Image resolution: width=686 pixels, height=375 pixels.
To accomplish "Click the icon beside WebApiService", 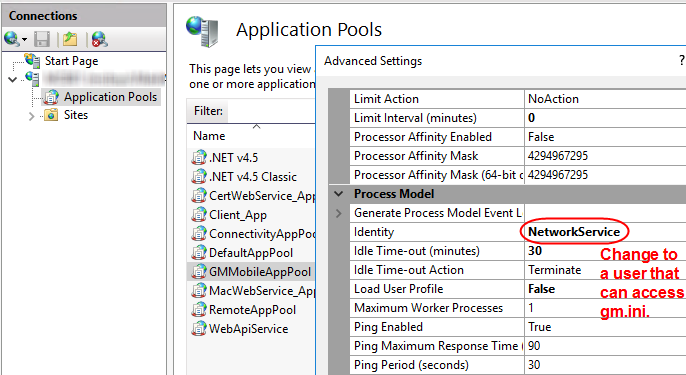I will pos(199,329).
